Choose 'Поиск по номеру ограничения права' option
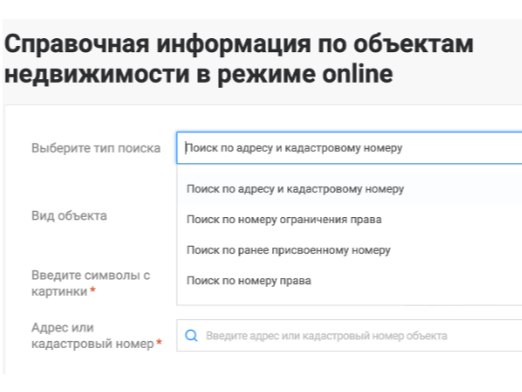 (x=349, y=219)
